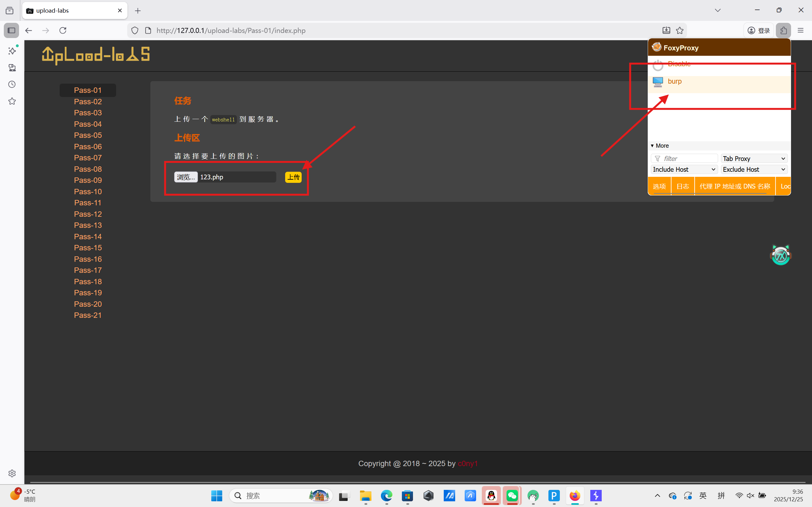Click the extensions puzzle icon in toolbar
The image size is (812, 507).
[783, 30]
